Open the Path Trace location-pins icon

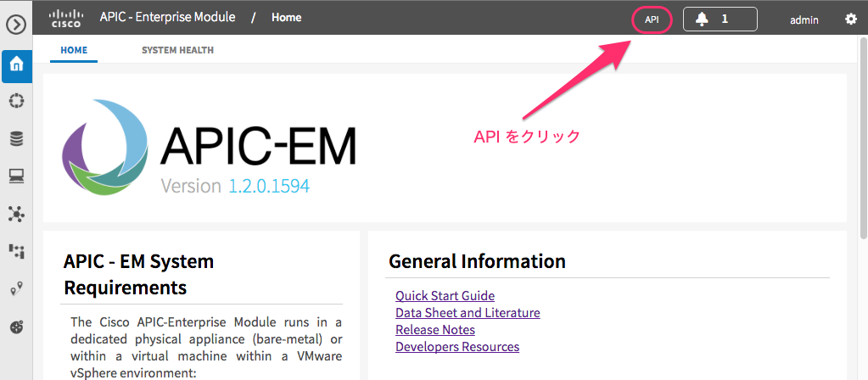[x=17, y=288]
